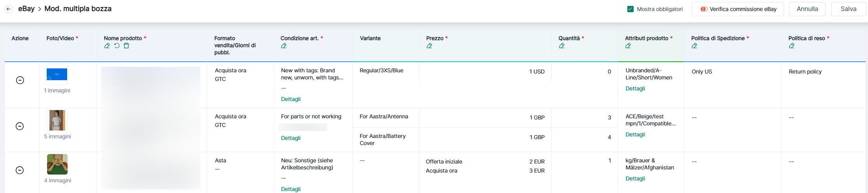
Task: Click the thumbnail of the 5 immagini listing
Action: pos(57,120)
